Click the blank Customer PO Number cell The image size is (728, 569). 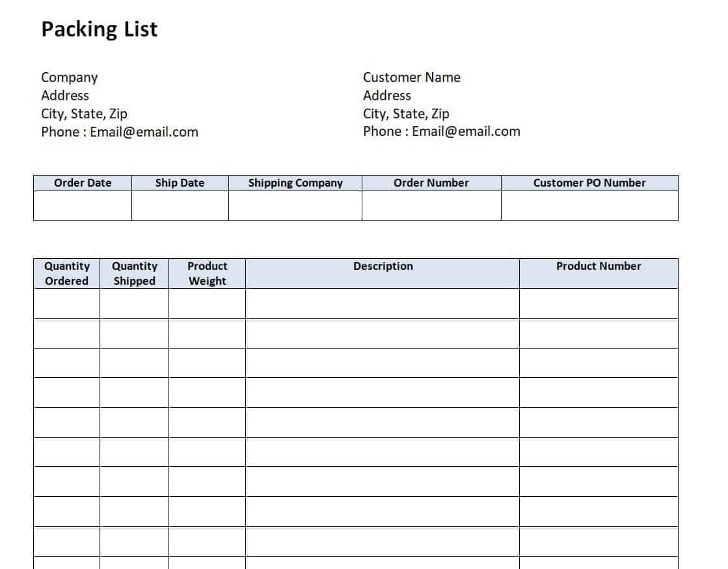pos(589,205)
